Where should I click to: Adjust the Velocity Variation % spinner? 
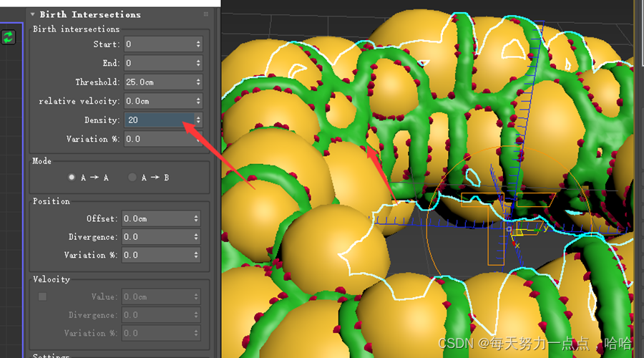tap(196, 333)
